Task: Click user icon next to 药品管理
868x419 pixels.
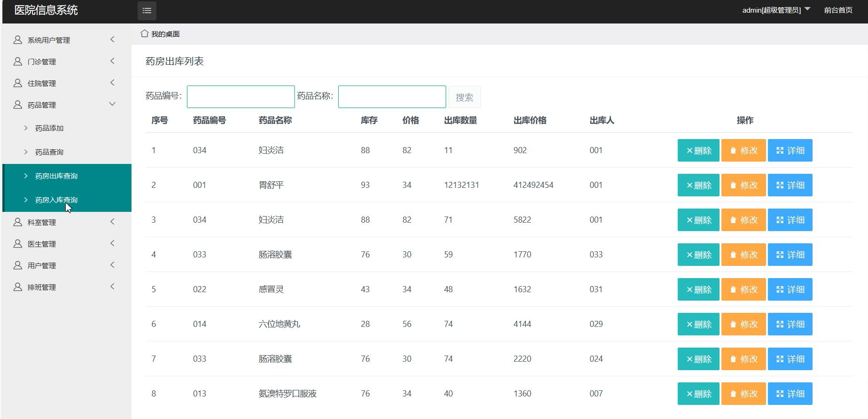Action: coord(18,105)
